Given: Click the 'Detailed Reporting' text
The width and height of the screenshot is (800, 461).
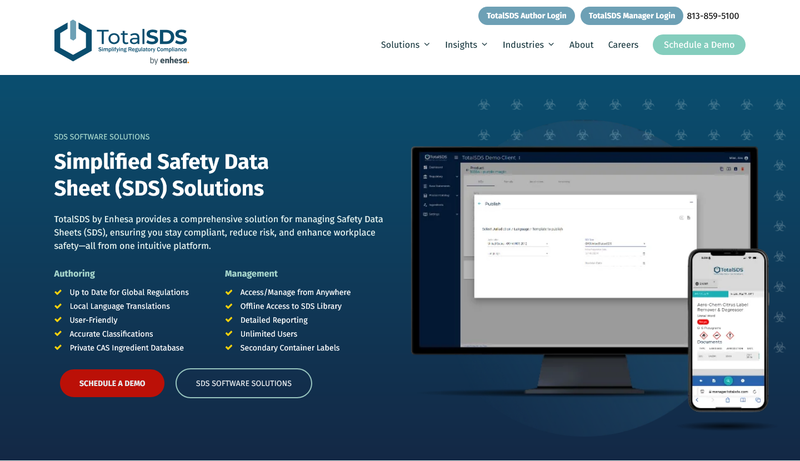Looking at the screenshot, I should 274,320.
